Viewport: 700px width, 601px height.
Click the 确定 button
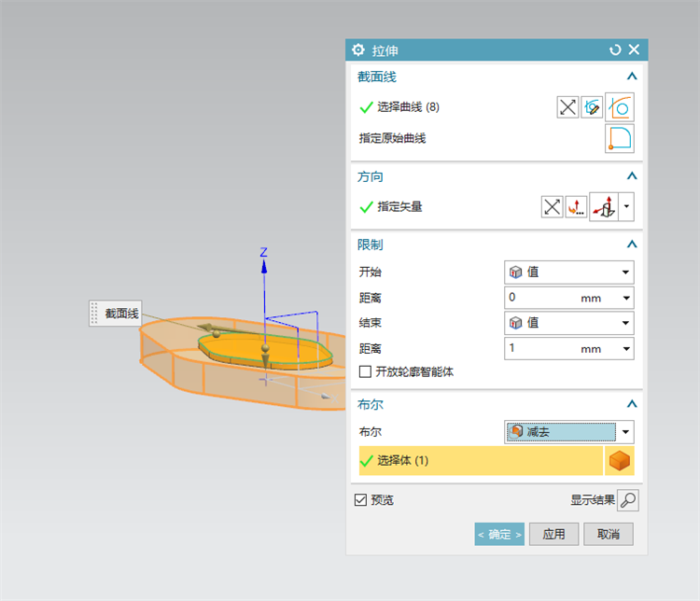pos(499,534)
